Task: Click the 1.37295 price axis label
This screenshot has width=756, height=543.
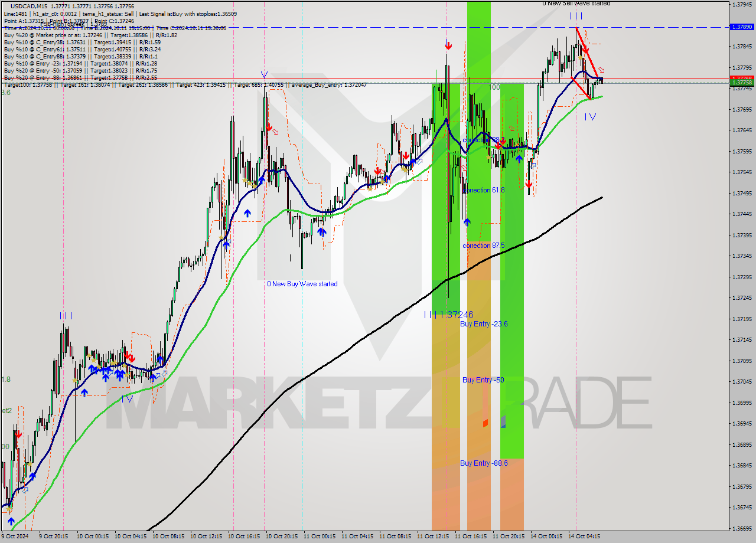Action: 742,277
